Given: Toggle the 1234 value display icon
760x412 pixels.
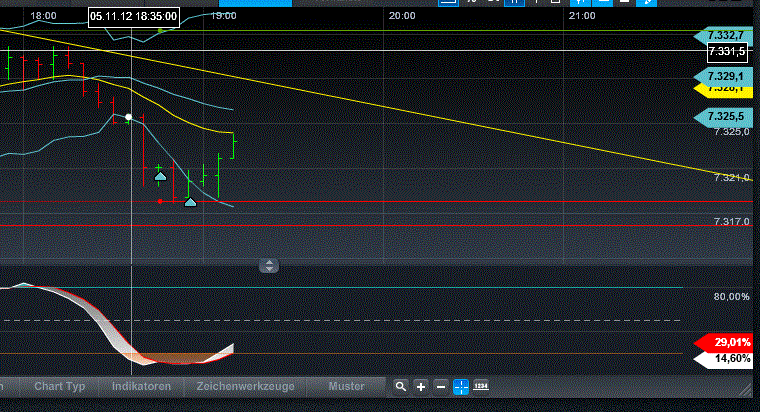Looking at the screenshot, I should [x=481, y=386].
